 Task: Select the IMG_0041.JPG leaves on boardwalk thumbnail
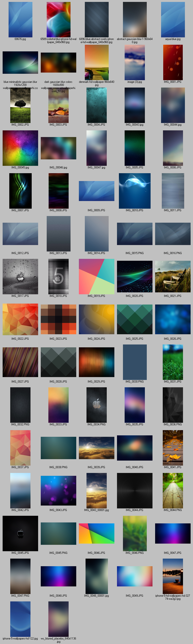[173, 448]
